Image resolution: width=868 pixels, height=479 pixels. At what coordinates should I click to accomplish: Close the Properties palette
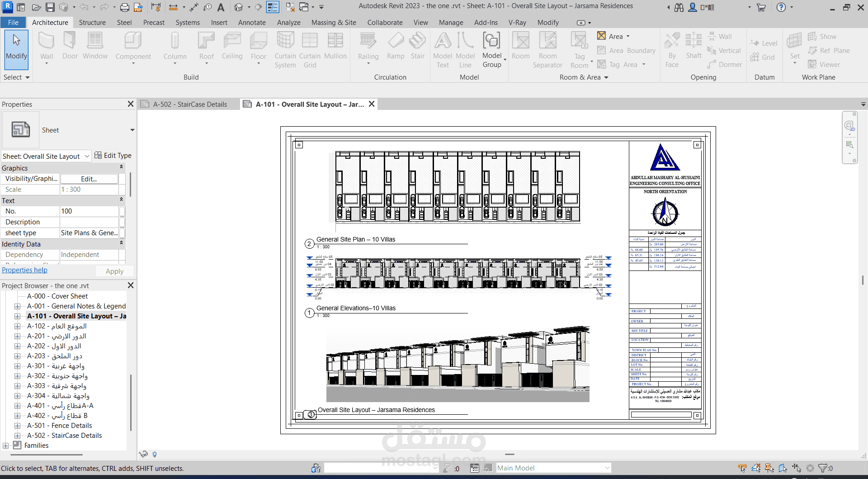click(131, 104)
